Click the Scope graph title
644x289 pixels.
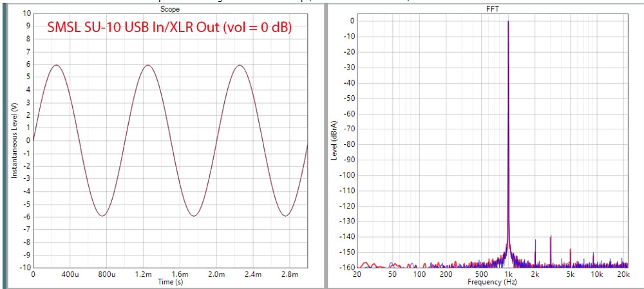[x=170, y=9]
